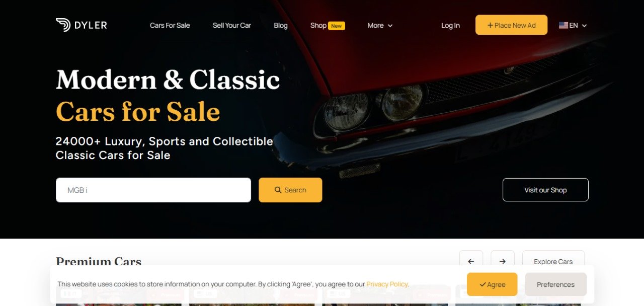Open Cars For Sale menu item
644x306 pixels.
point(170,25)
